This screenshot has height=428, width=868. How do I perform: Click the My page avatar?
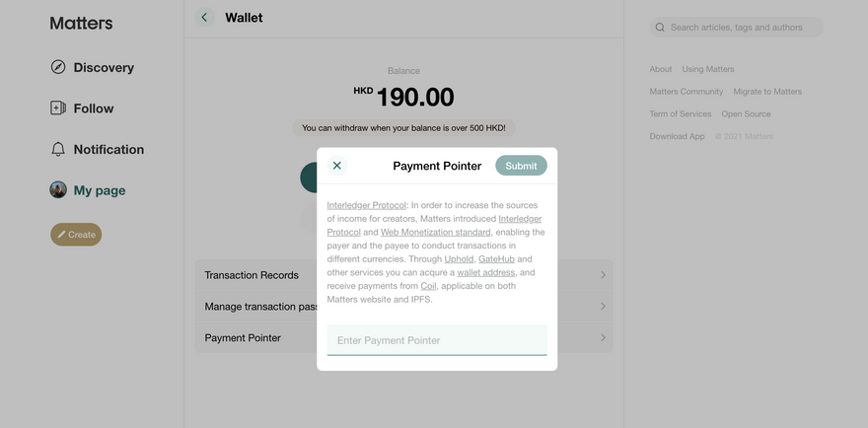pyautogui.click(x=58, y=190)
